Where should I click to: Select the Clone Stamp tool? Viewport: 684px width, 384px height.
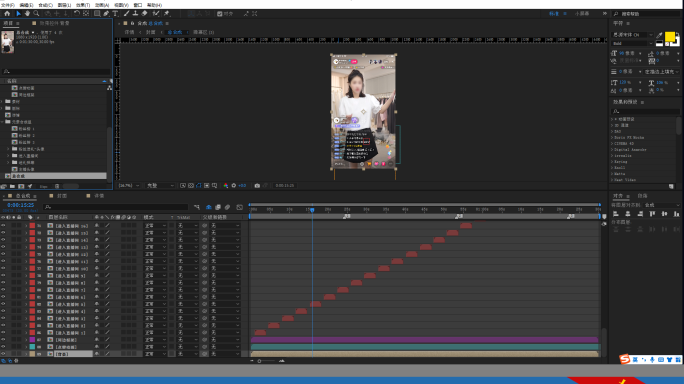tap(135, 14)
